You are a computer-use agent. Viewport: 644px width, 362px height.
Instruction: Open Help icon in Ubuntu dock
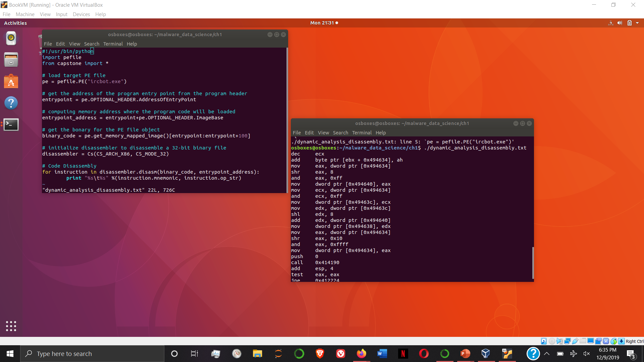(x=11, y=103)
